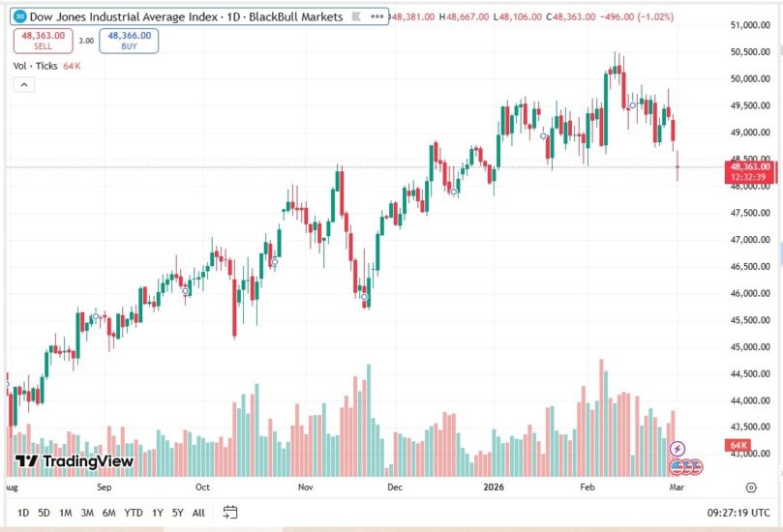Screen dimensions: 783x532
Task: Click the TradingView logo
Action: coord(75,461)
